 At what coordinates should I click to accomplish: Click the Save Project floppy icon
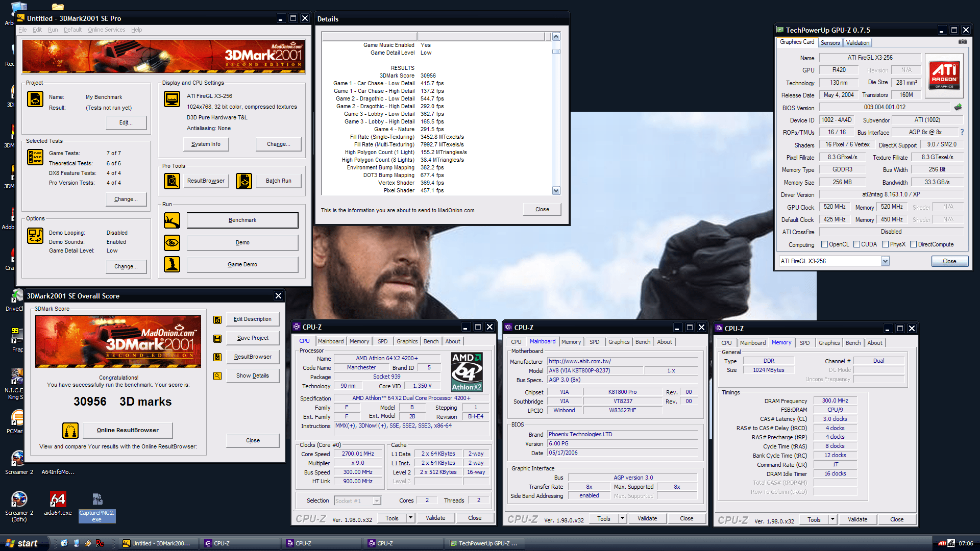tap(217, 338)
